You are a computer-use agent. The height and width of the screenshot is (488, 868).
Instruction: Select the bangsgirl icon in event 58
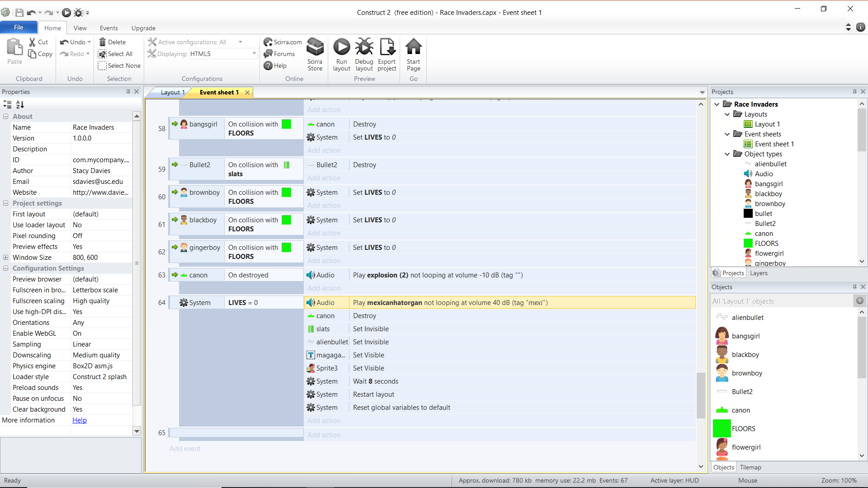click(x=184, y=124)
